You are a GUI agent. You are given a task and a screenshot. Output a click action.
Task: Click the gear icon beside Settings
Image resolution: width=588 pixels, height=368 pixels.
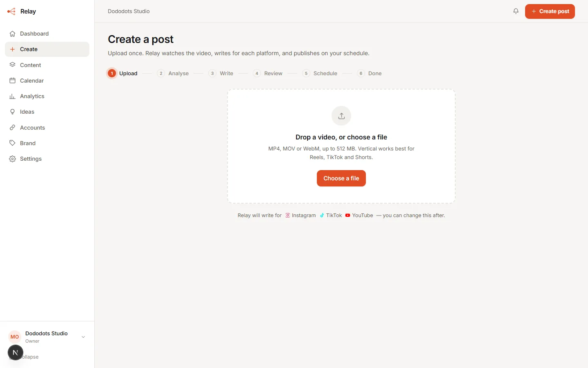click(13, 159)
